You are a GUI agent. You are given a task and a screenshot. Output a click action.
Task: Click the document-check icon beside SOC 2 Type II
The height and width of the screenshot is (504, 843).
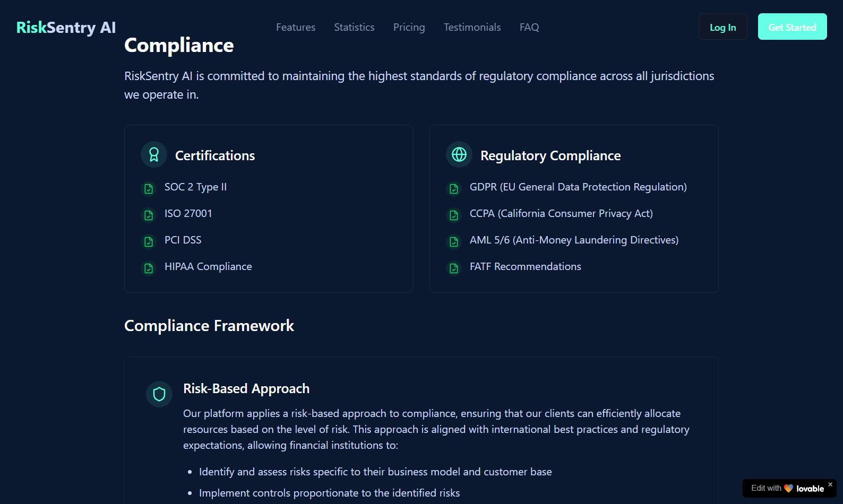tap(149, 188)
